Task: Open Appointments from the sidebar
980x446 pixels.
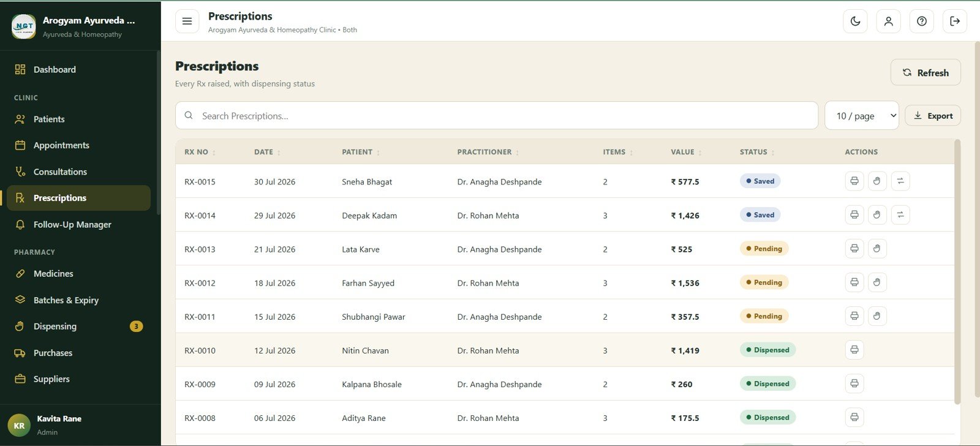Action: (78, 145)
